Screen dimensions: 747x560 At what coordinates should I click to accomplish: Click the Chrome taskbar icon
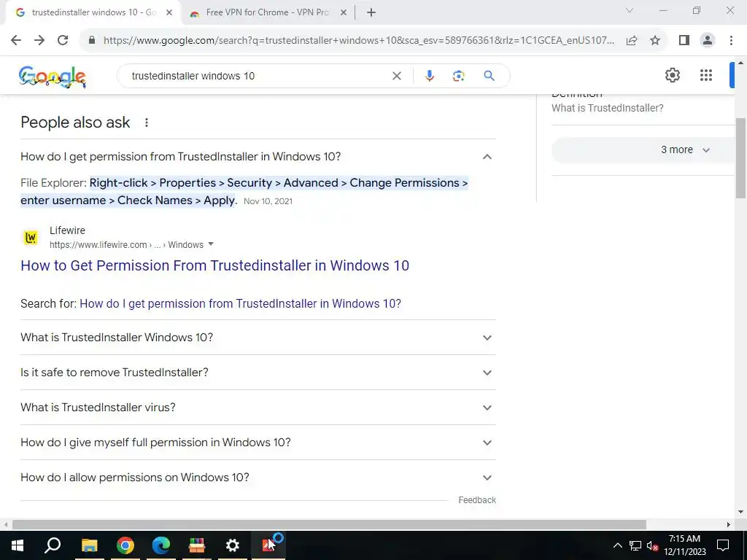pos(125,545)
